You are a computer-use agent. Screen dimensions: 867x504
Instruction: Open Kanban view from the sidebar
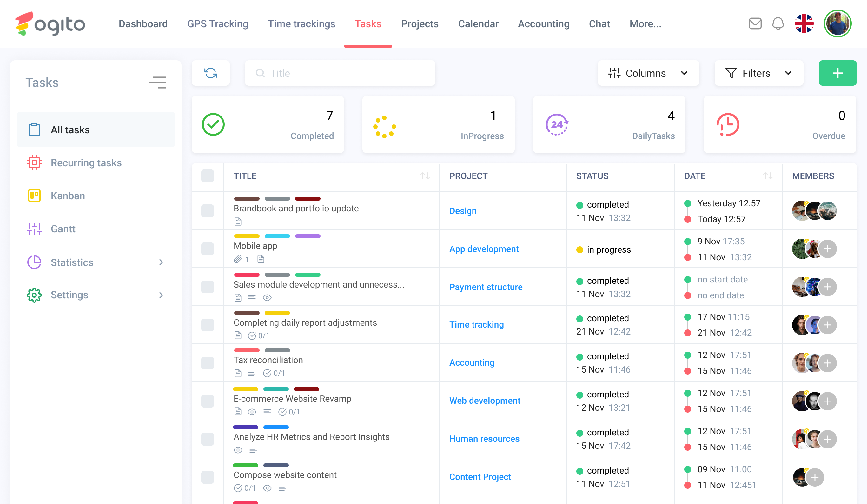point(68,196)
